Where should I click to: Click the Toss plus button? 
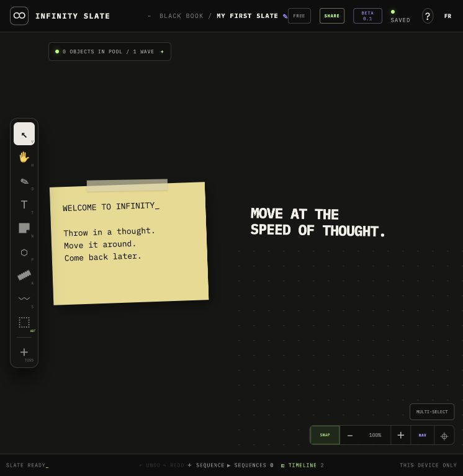(24, 352)
